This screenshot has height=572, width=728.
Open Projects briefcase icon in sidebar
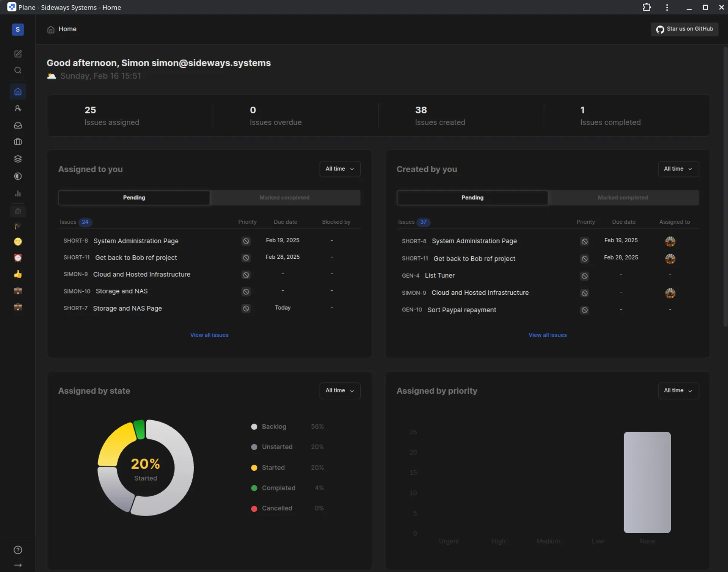coord(18,142)
